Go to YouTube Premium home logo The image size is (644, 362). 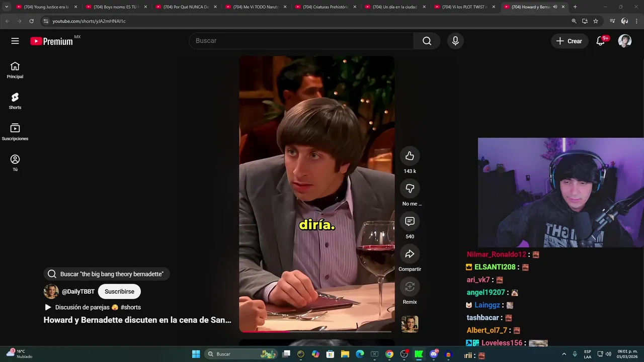coord(51,41)
